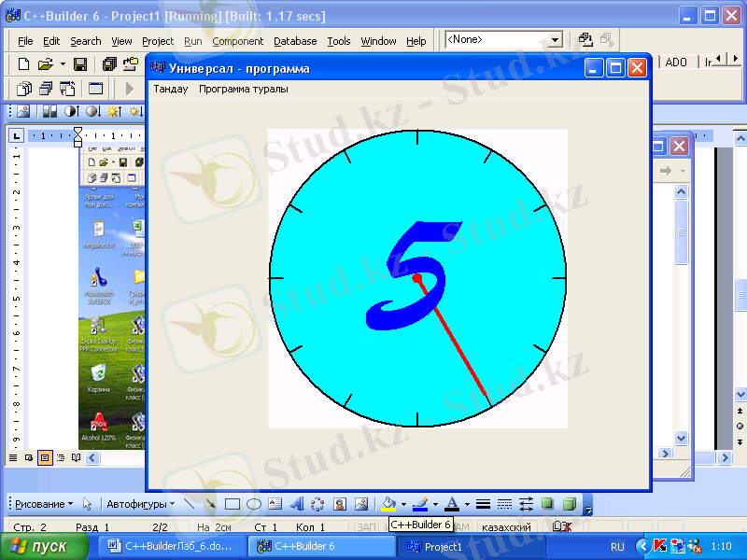Click the More Brightness sun icon
This screenshot has width=747, height=560.
(x=115, y=112)
